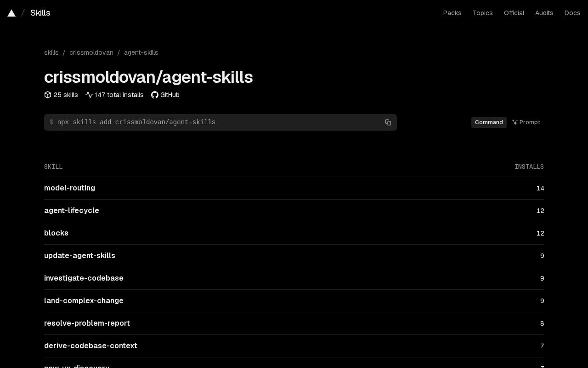Screen dimensions: 588x368
Task: Click install count 12 for agent-lifecycle
Action: [540, 211]
